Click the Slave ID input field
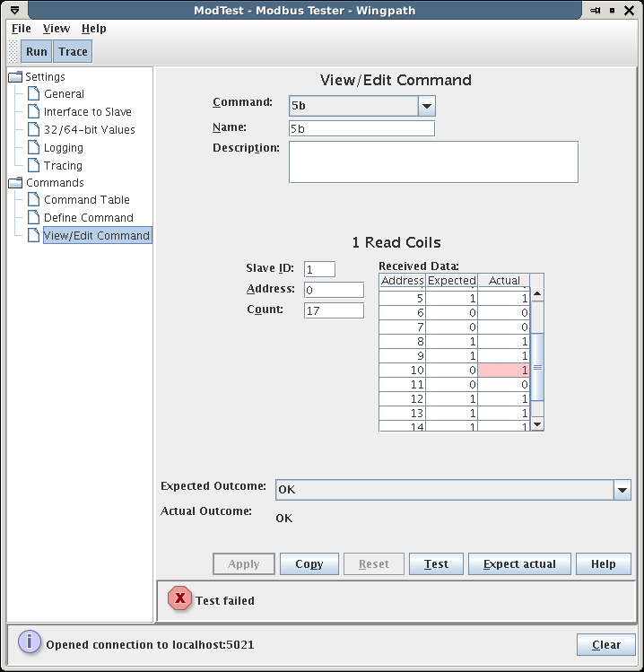The image size is (644, 672). pyautogui.click(x=319, y=269)
